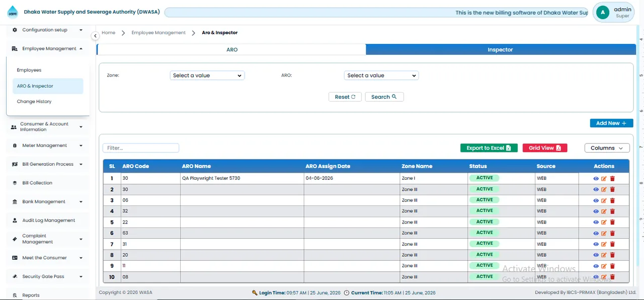The width and height of the screenshot is (644, 300).
Task: Click the Reset button
Action: click(x=345, y=97)
